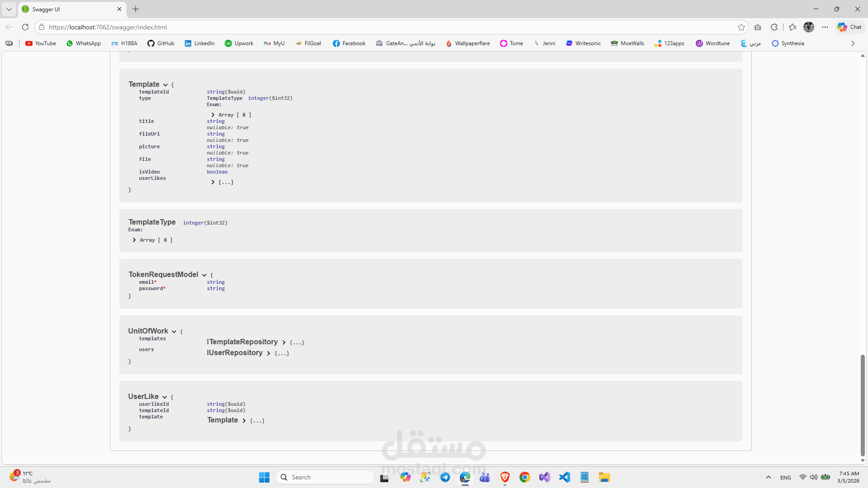Expand the userLikes array in Template
Image resolution: width=868 pixels, height=488 pixels.
click(x=213, y=182)
